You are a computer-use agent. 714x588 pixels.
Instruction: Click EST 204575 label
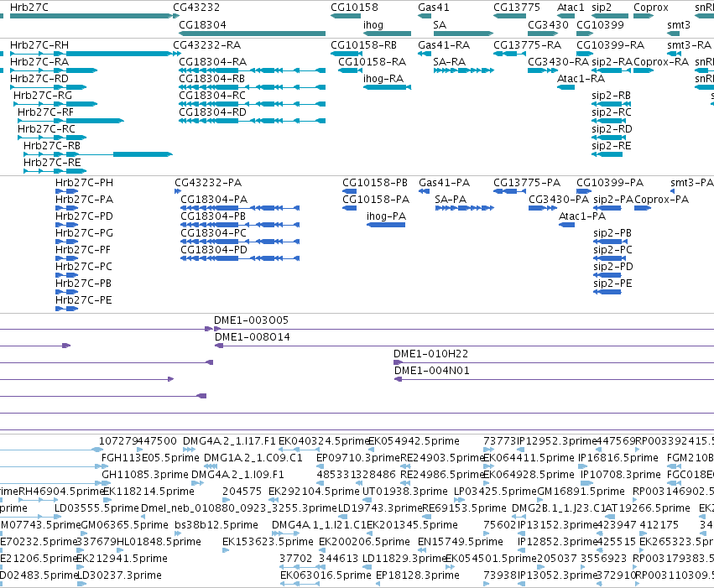[x=242, y=491]
